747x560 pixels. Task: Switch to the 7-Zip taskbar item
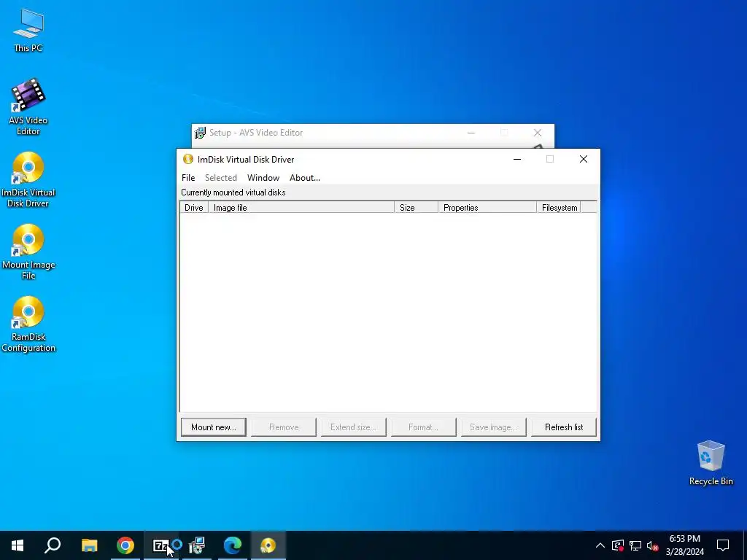pyautogui.click(x=161, y=545)
